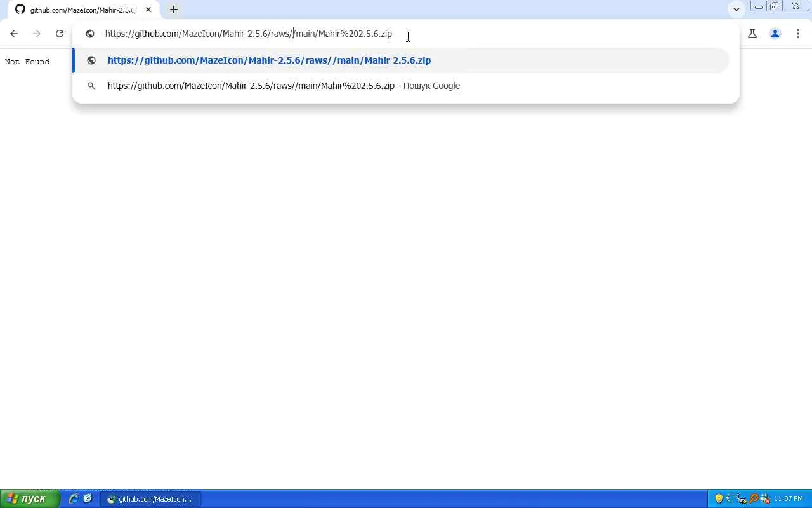Image resolution: width=812 pixels, height=508 pixels.
Task: Select the github.com/MazeIcon/Mahir-2.5.6 browser tab
Action: pyautogui.click(x=84, y=10)
